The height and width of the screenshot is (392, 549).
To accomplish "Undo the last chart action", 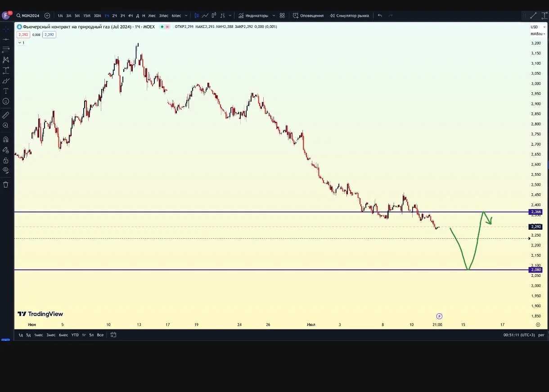I will 380,16.
